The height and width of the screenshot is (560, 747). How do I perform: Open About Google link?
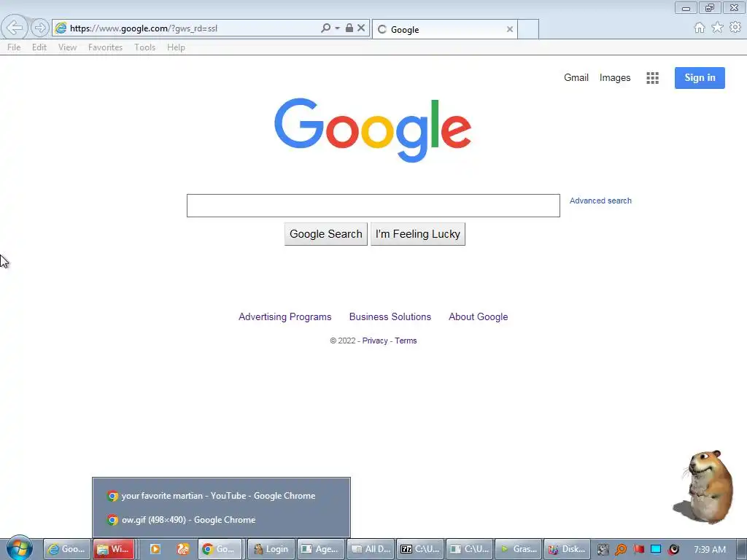point(479,316)
